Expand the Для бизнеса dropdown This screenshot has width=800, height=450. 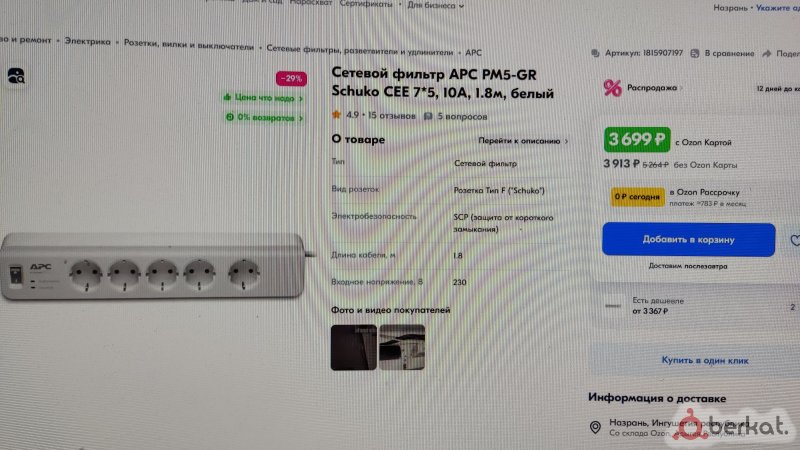point(436,6)
